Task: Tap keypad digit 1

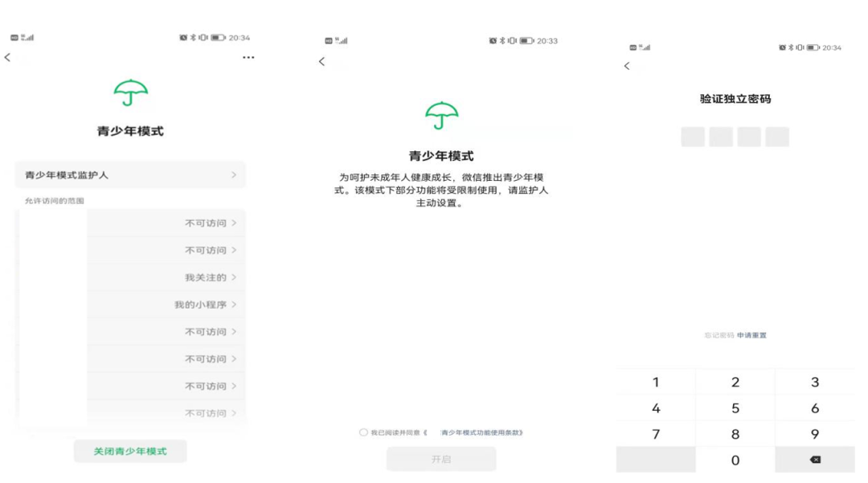Action: point(656,382)
